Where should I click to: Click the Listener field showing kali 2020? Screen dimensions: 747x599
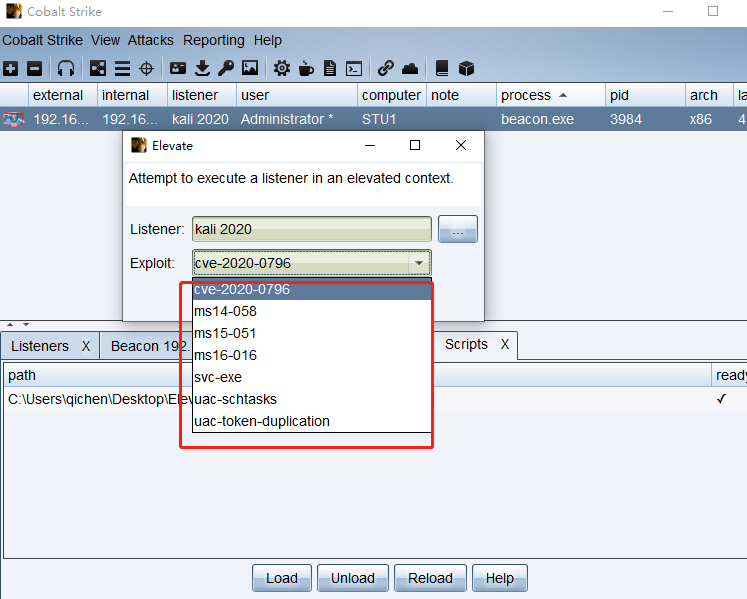(x=312, y=229)
